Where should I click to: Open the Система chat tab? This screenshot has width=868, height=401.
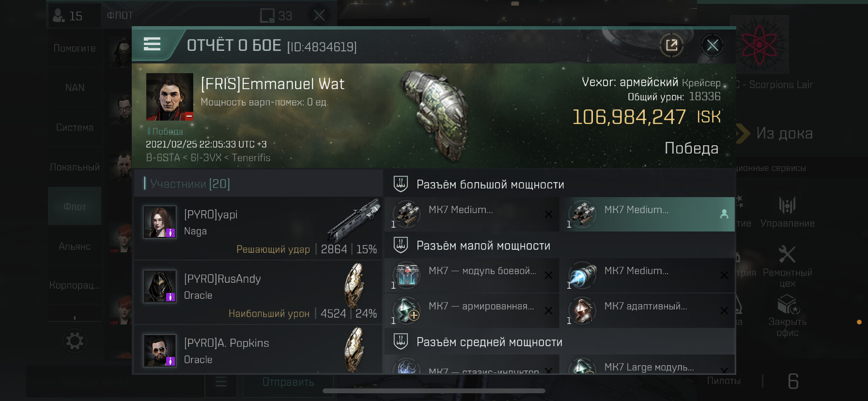click(x=75, y=127)
